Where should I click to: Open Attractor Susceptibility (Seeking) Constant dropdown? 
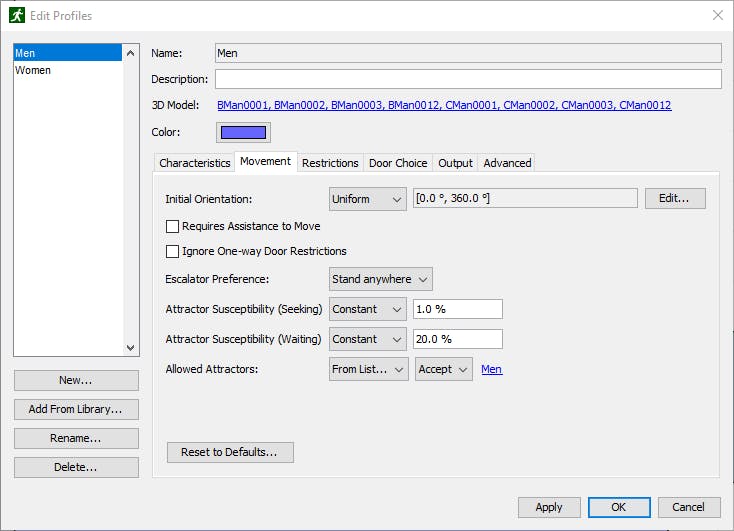pos(367,309)
